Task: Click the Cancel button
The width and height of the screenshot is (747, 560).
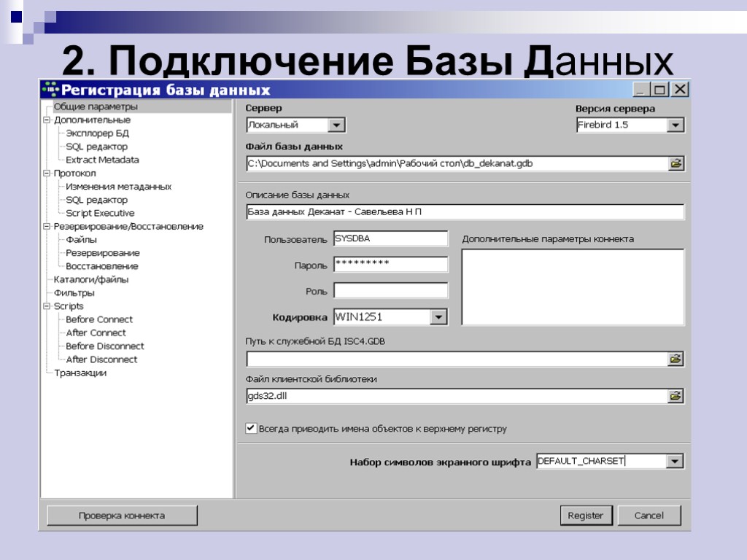Action: click(649, 516)
